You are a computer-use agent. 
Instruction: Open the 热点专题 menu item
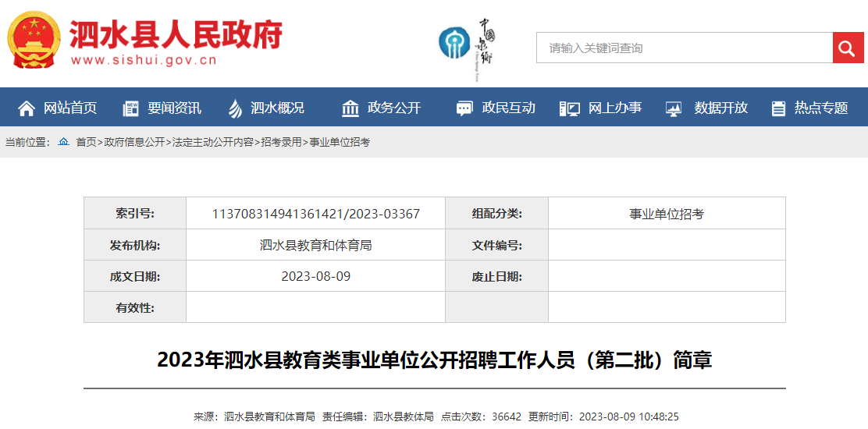(821, 108)
